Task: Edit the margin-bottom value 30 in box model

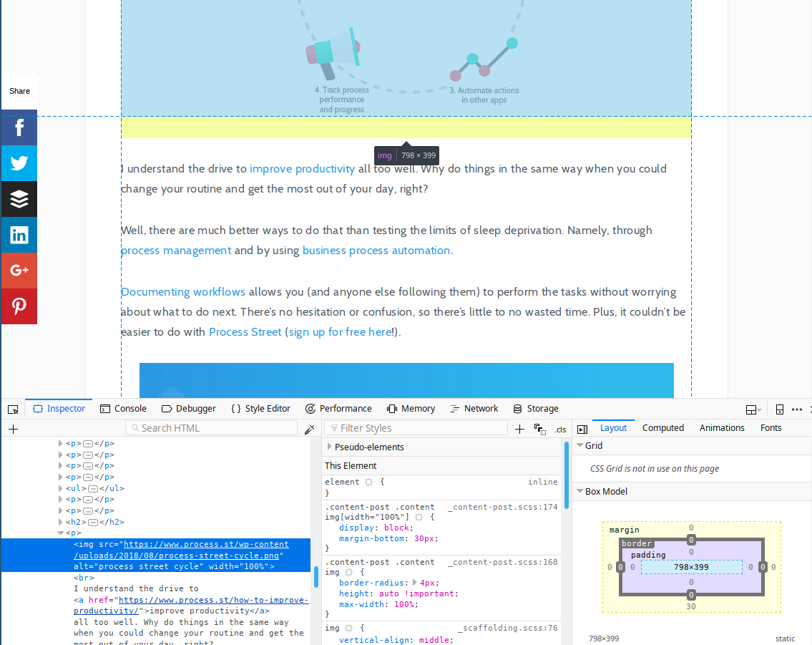Action: [691, 606]
